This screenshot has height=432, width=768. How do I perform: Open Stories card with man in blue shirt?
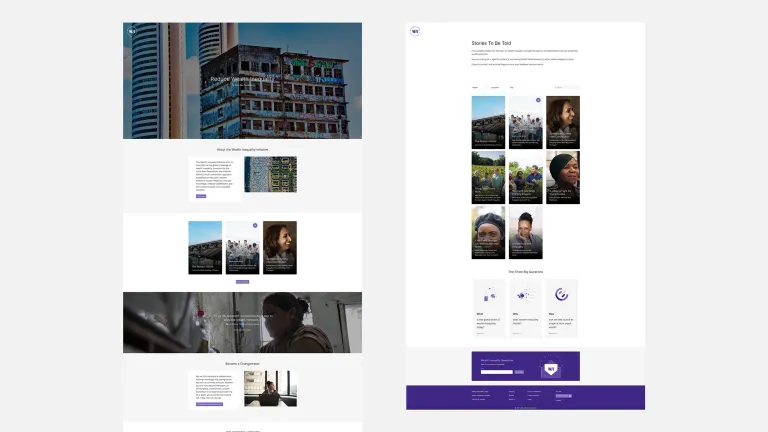click(526, 177)
